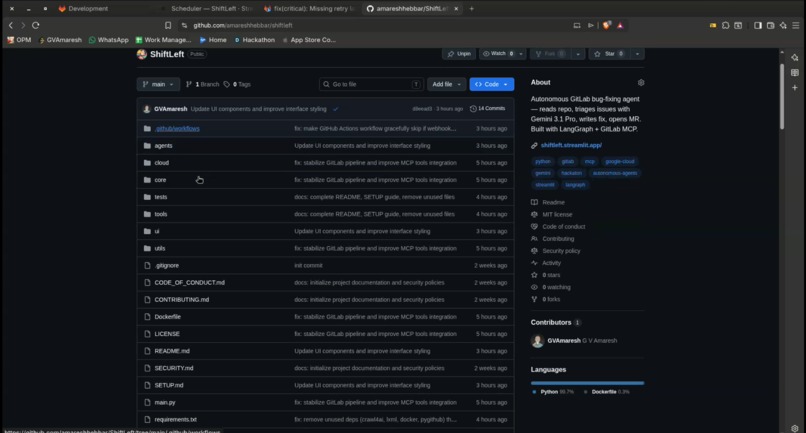Open main.py file

(x=165, y=403)
